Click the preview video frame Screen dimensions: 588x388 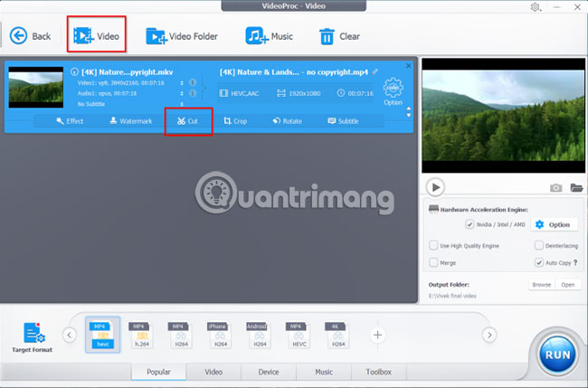[x=503, y=116]
